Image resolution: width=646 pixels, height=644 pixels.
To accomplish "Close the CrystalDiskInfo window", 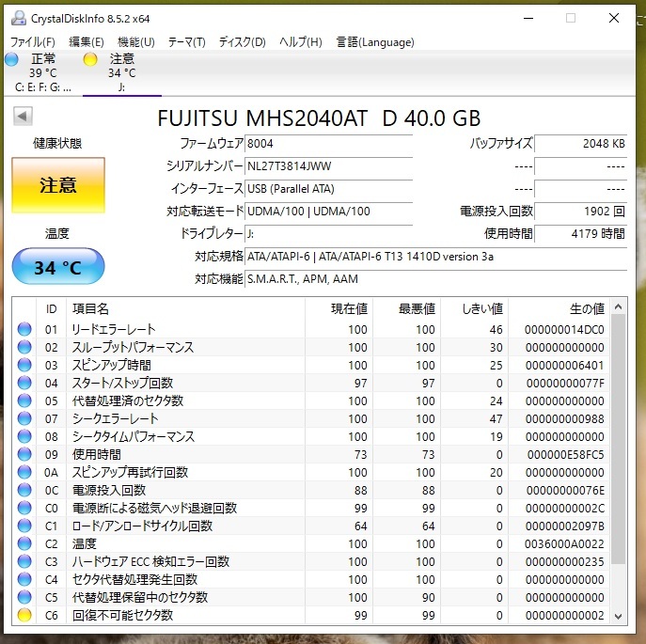I will point(614,18).
